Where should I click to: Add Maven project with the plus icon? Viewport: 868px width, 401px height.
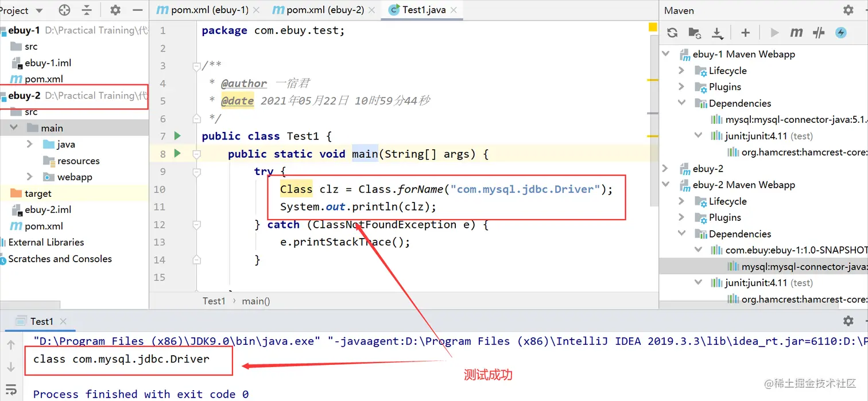tap(745, 33)
